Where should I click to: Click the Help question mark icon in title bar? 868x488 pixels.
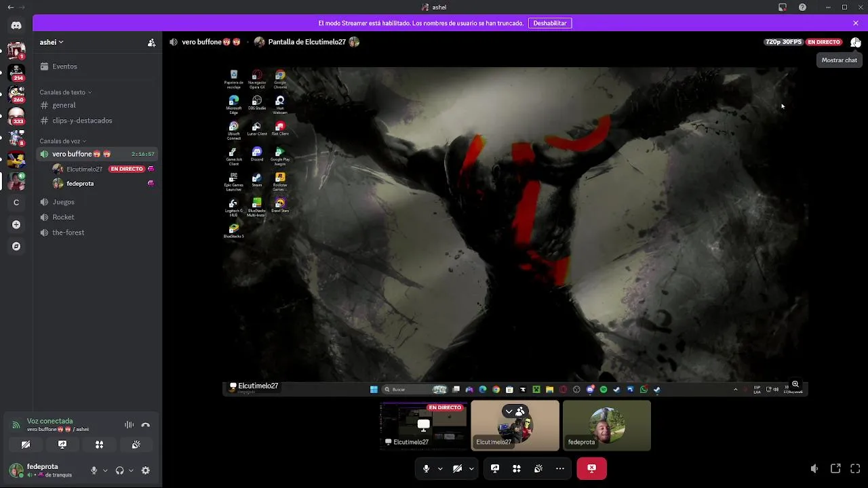(x=802, y=7)
